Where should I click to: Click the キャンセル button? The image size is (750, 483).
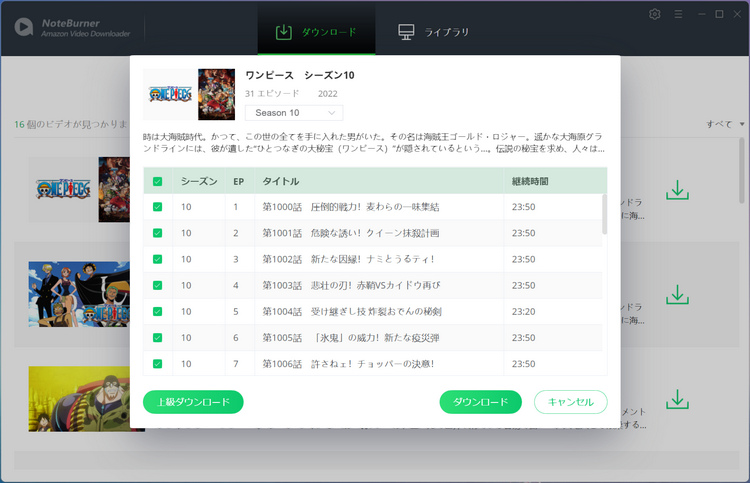[571, 402]
